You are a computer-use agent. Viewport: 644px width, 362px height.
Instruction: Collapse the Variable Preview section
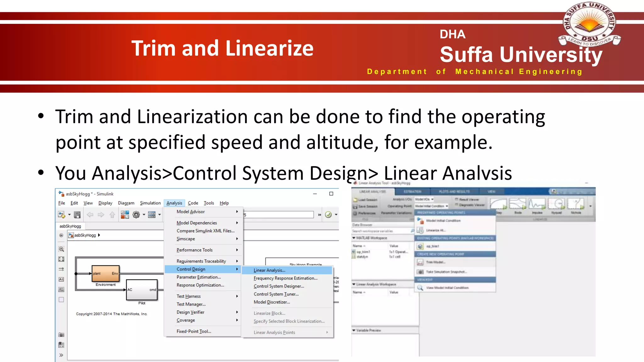tap(354, 330)
